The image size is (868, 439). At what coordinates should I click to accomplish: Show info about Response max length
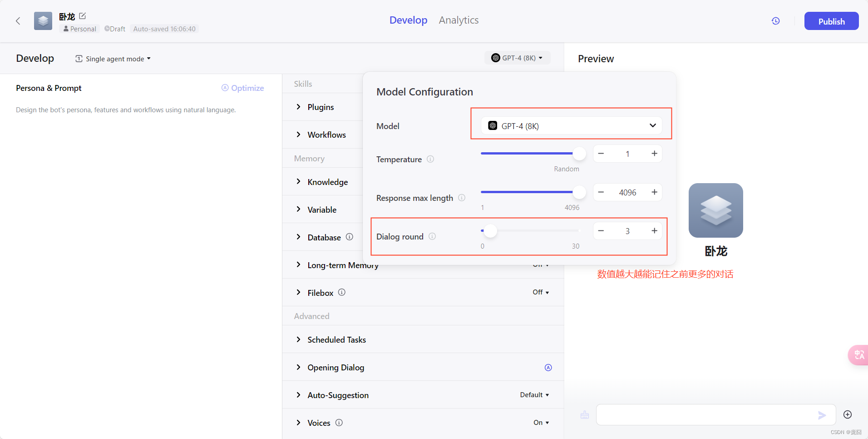pyautogui.click(x=462, y=198)
